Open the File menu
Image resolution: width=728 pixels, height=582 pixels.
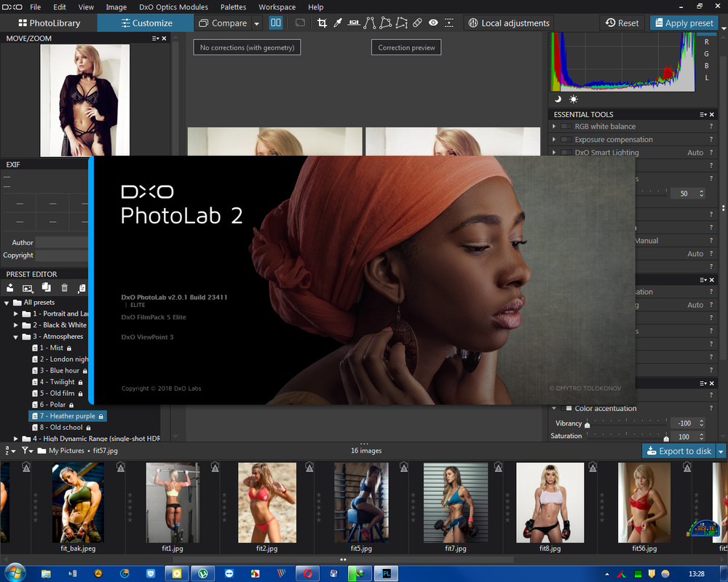pyautogui.click(x=35, y=7)
